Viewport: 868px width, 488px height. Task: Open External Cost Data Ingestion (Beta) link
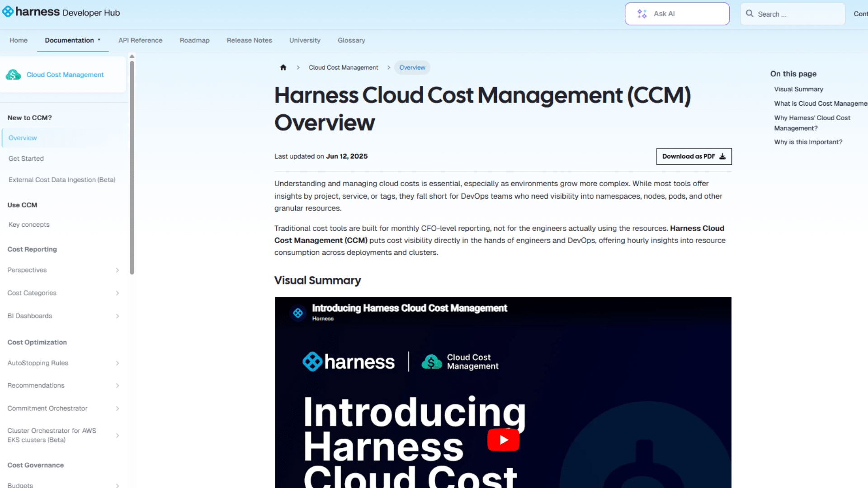(62, 180)
